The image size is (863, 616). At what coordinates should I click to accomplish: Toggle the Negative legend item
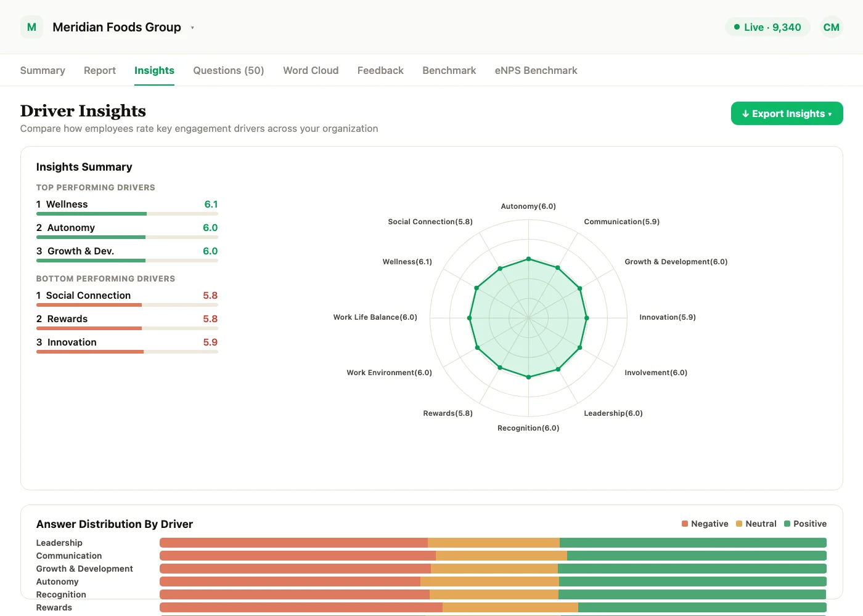(705, 524)
